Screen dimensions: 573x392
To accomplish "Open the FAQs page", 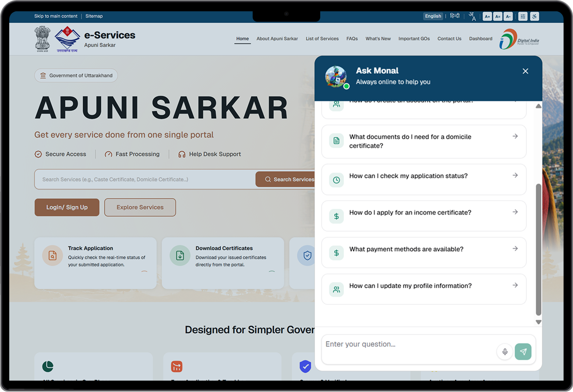I will point(352,39).
